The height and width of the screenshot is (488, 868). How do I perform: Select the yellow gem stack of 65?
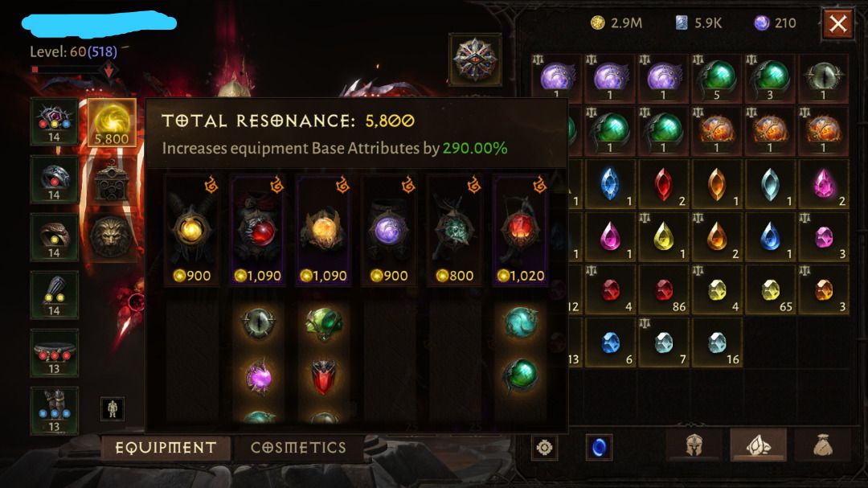[x=770, y=291]
